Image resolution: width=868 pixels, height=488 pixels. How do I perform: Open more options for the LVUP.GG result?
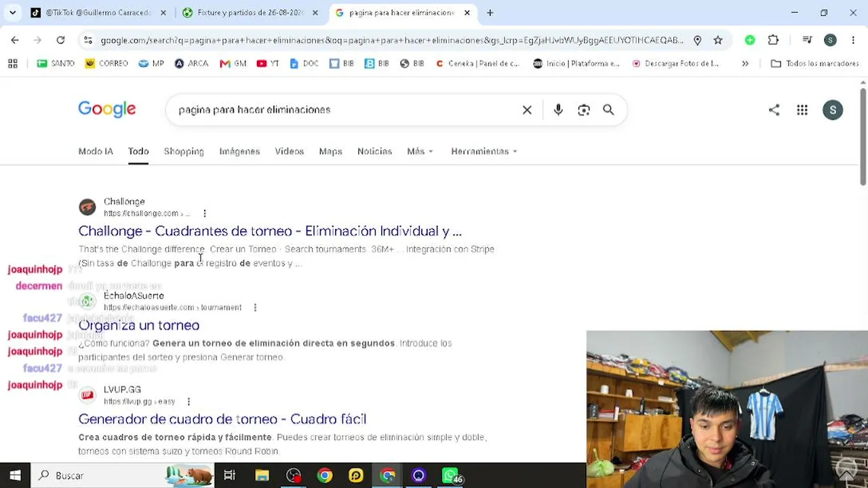pyautogui.click(x=189, y=402)
